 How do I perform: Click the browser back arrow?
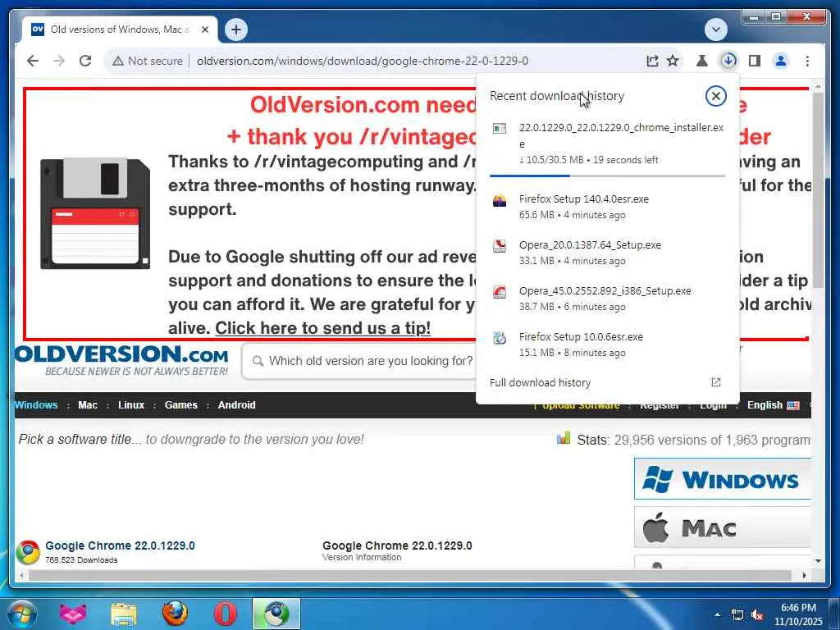[x=33, y=61]
